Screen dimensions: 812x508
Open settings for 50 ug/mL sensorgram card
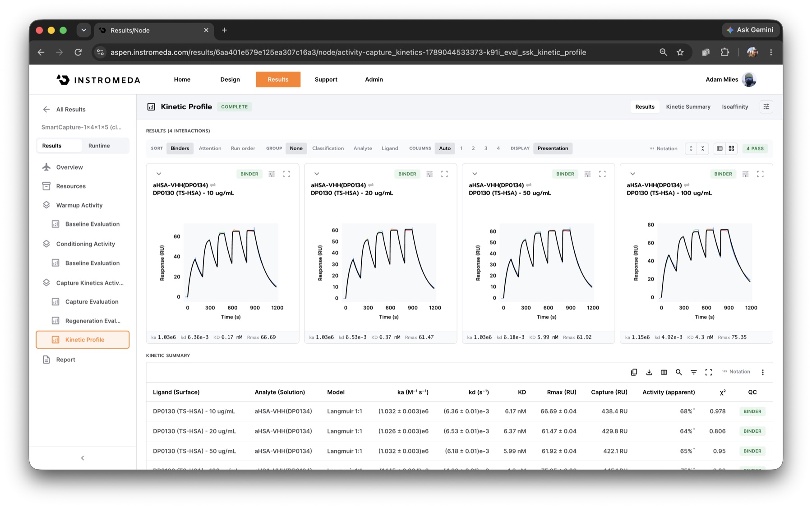pyautogui.click(x=587, y=174)
